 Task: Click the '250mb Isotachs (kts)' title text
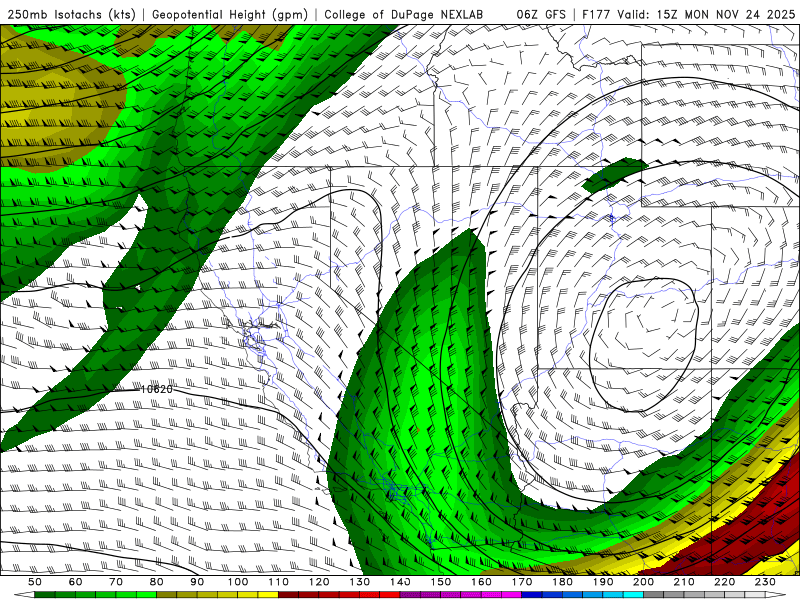pyautogui.click(x=71, y=15)
